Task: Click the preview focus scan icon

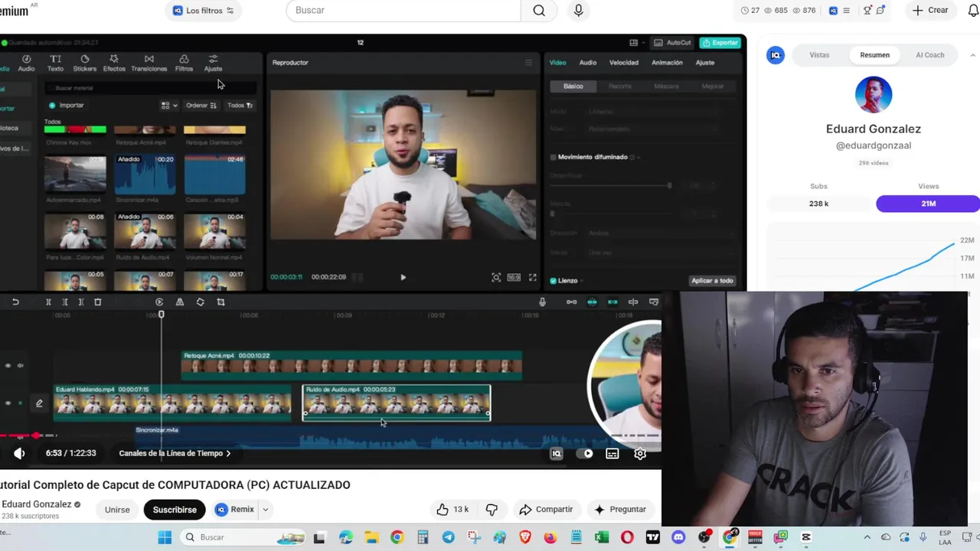Action: 496,278
